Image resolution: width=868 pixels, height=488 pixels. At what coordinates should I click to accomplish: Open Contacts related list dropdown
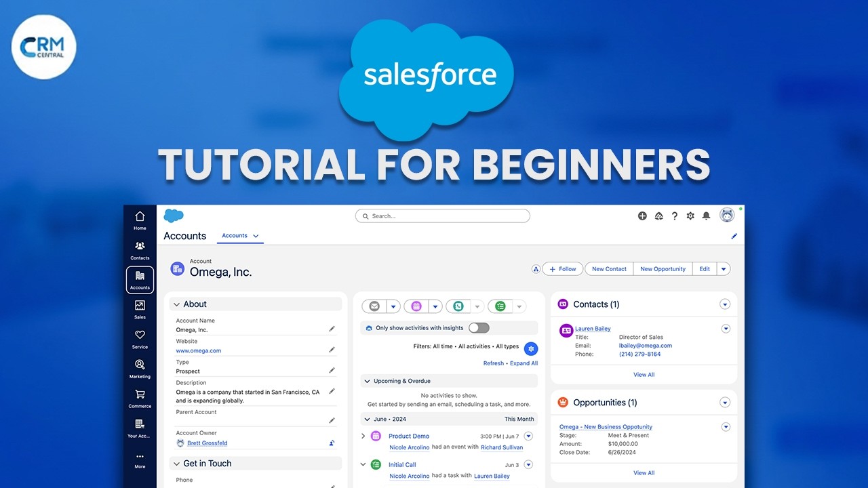(x=725, y=304)
